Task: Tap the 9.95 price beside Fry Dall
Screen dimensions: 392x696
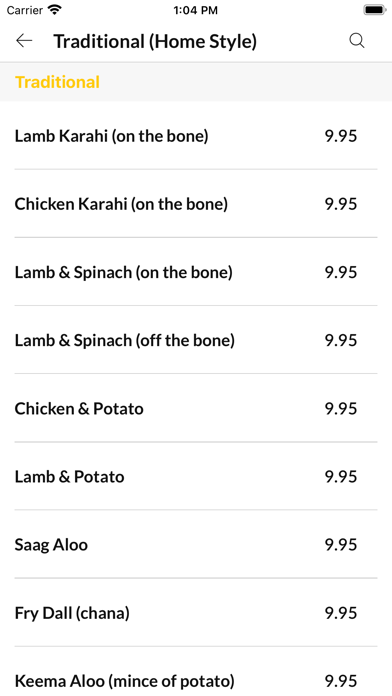Action: pyautogui.click(x=341, y=613)
